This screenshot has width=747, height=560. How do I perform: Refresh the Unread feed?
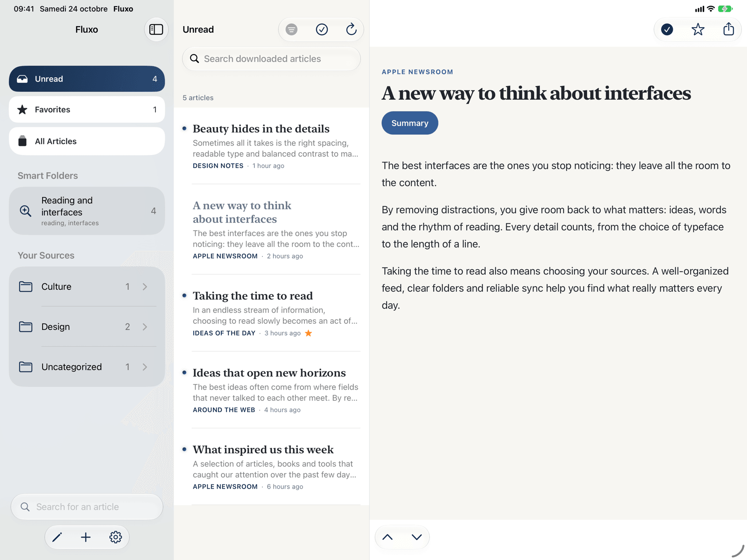352,29
